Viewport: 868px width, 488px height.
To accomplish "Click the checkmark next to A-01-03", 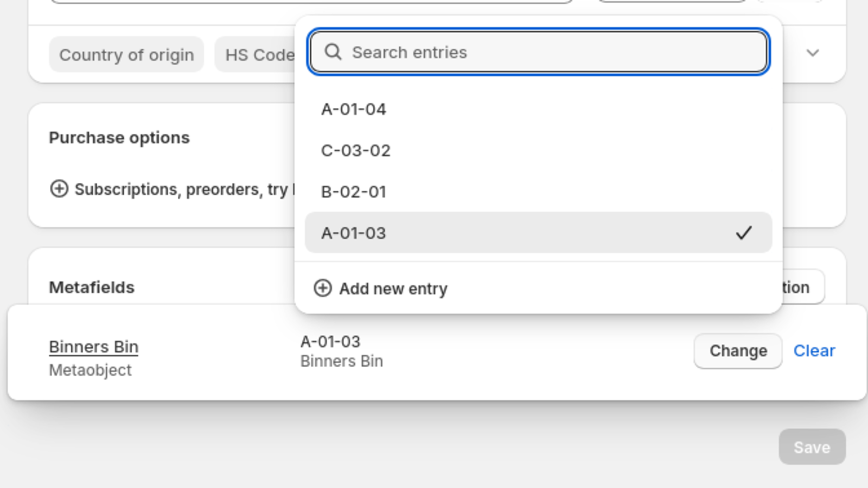I will pyautogui.click(x=744, y=233).
